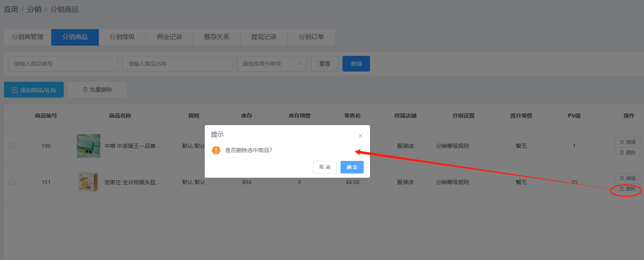Viewport: 644px width, 260px height.
Task: Click 取消 to cancel deletion
Action: 325,167
